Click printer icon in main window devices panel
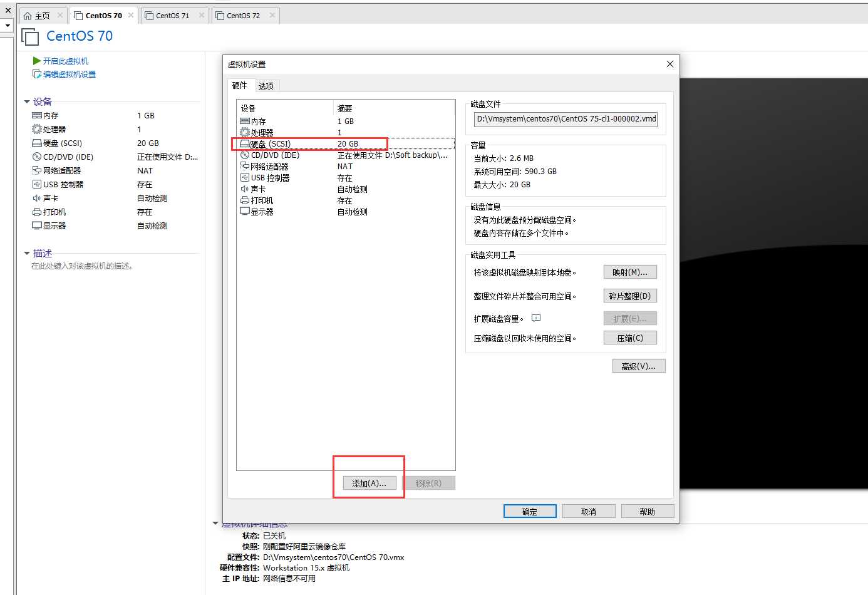Screen dimensions: 868x595 (x=37, y=212)
